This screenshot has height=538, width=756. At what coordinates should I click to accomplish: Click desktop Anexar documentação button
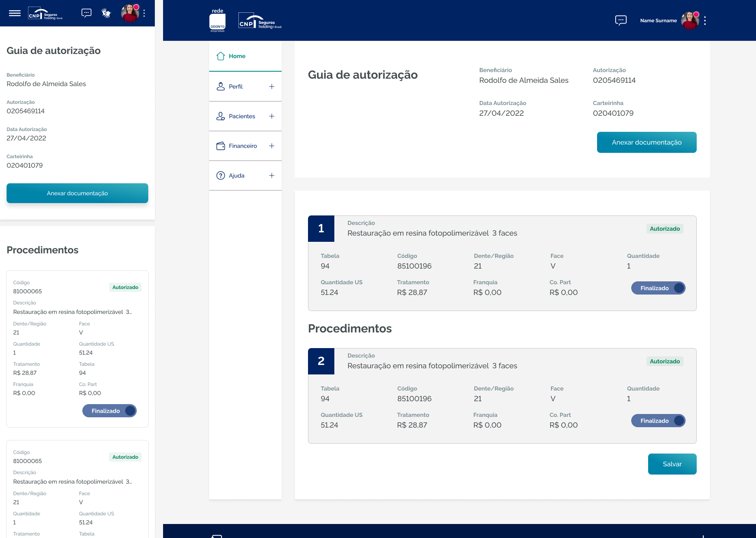[x=646, y=142]
